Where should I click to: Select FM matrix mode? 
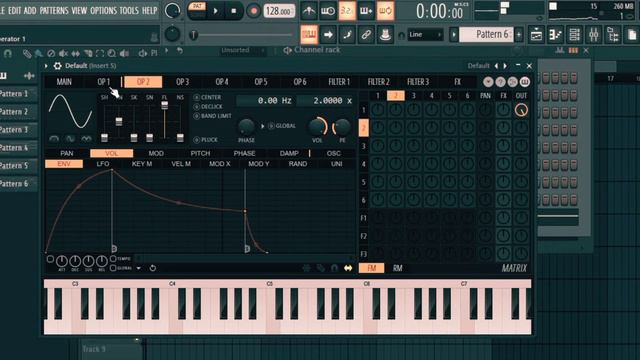(371, 268)
